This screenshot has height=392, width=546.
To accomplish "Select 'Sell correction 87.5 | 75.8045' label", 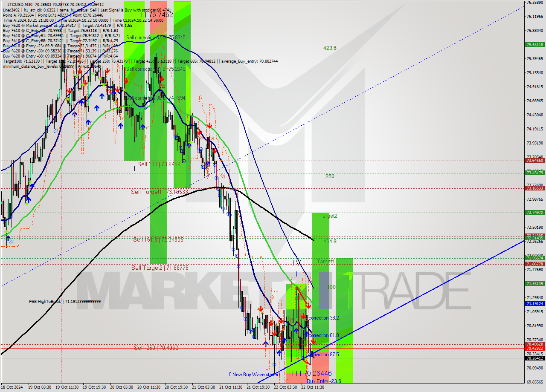I will [156, 37].
